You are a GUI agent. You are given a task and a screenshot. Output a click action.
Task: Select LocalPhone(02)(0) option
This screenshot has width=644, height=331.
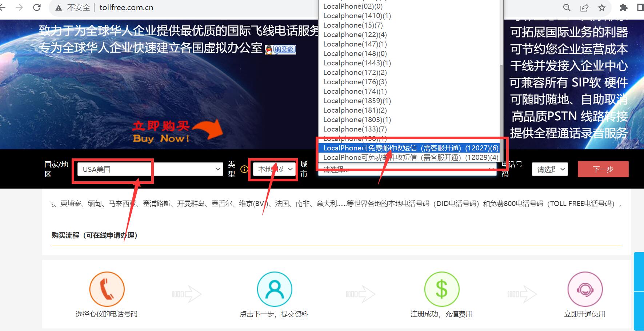pyautogui.click(x=409, y=6)
